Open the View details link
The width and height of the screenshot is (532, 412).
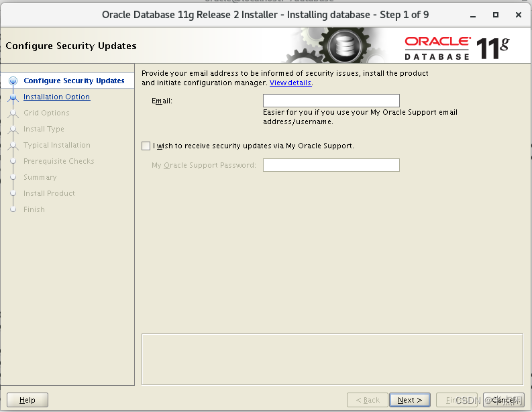coord(290,83)
